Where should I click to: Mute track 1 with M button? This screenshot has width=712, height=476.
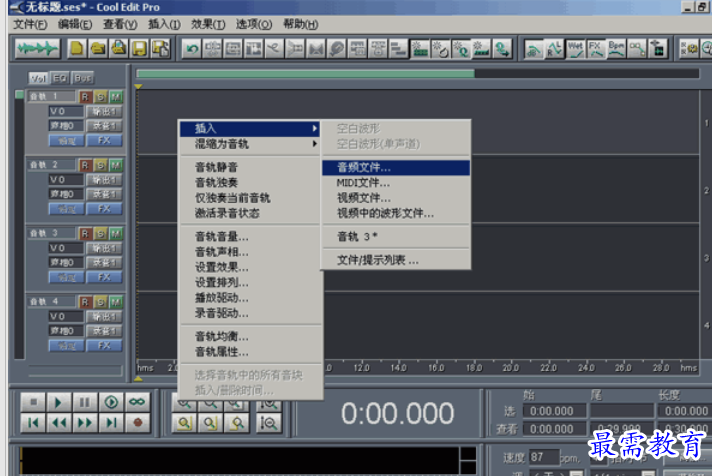click(x=116, y=97)
